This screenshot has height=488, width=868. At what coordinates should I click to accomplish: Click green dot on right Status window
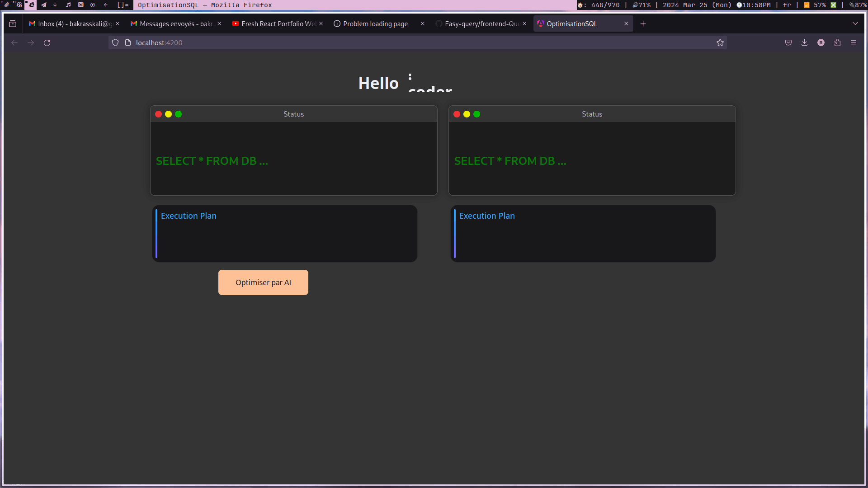[x=477, y=114]
